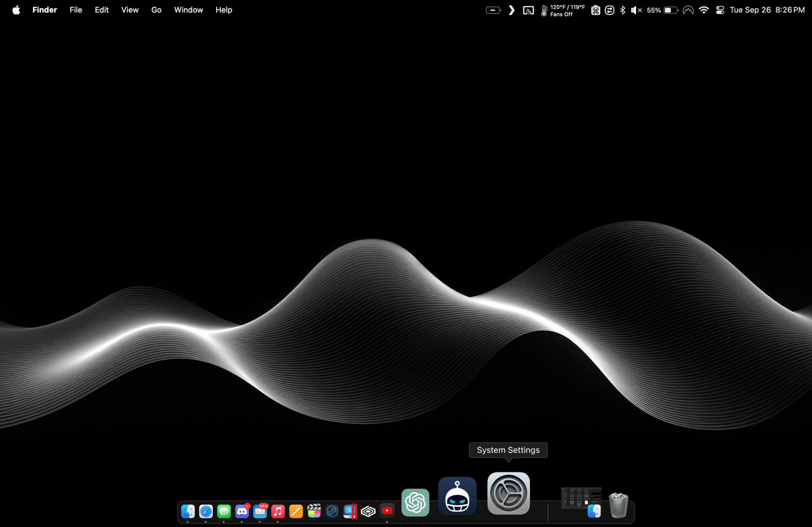Open Control Center from the menu bar
The image size is (812, 527).
tap(720, 10)
